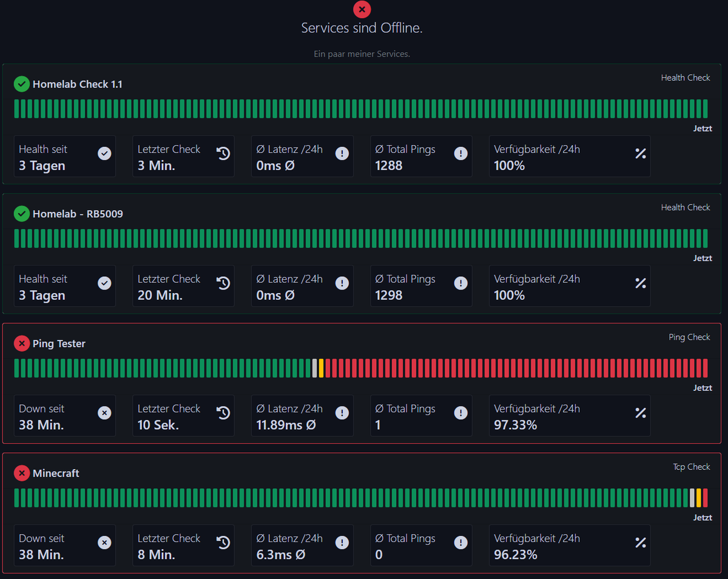Screen dimensions: 728x579
Task: Click info icon in Homelab Check 1.1 Total Pings
Action: click(x=461, y=154)
